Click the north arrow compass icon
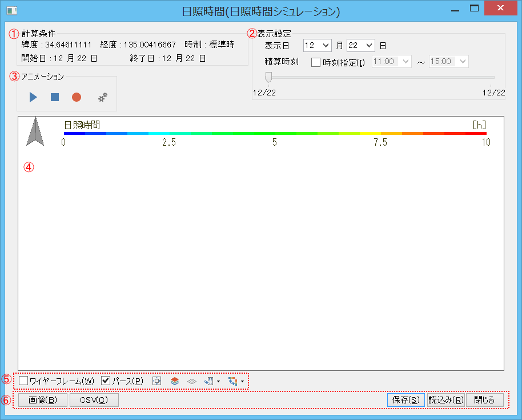522x420 pixels. [x=35, y=131]
